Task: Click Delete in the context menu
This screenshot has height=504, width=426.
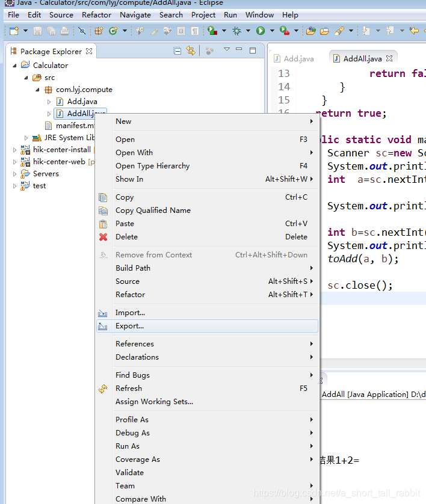Action: point(208,237)
